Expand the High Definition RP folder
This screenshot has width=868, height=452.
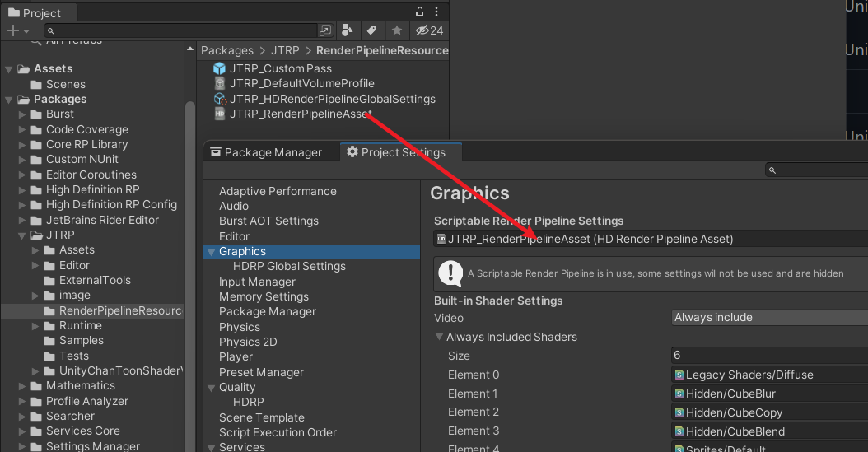(22, 190)
